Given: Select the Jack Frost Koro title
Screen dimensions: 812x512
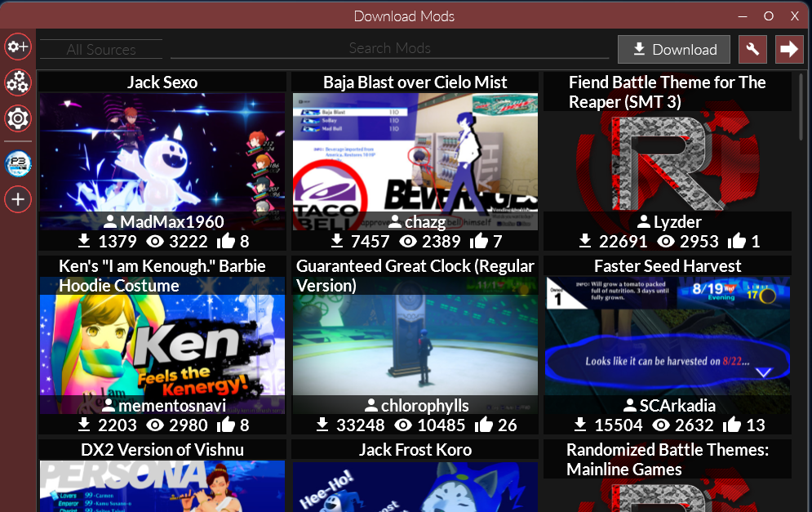Looking at the screenshot, I should pyautogui.click(x=415, y=449).
